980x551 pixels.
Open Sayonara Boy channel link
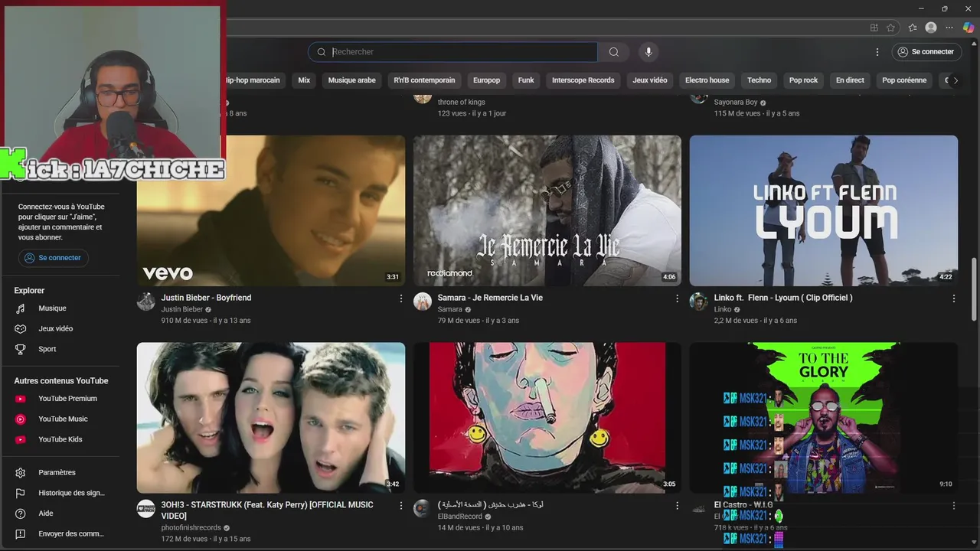click(736, 103)
